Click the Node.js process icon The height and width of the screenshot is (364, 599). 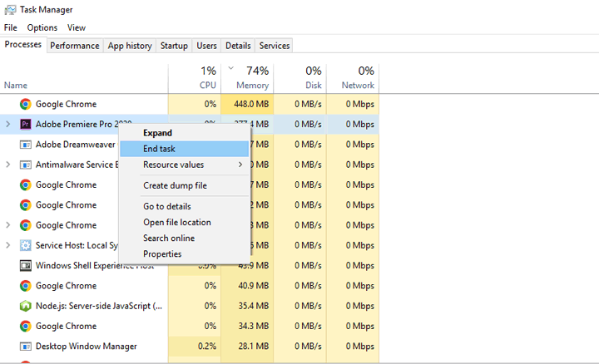25,306
